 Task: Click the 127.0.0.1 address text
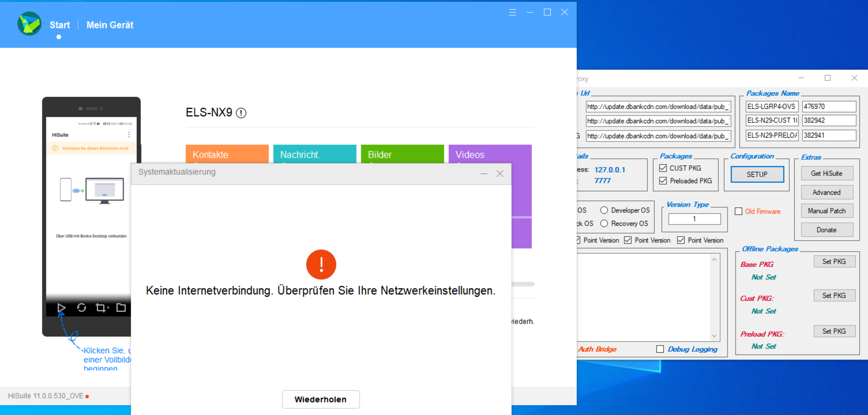(x=610, y=170)
